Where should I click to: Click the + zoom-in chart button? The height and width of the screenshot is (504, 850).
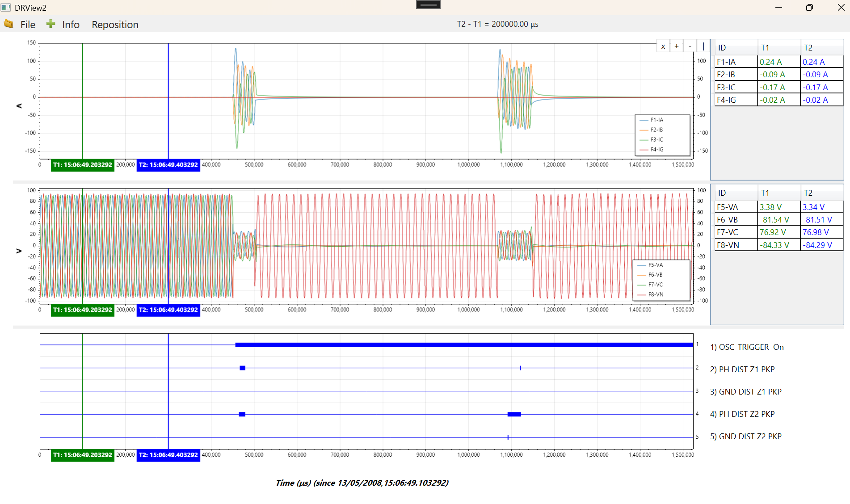677,46
